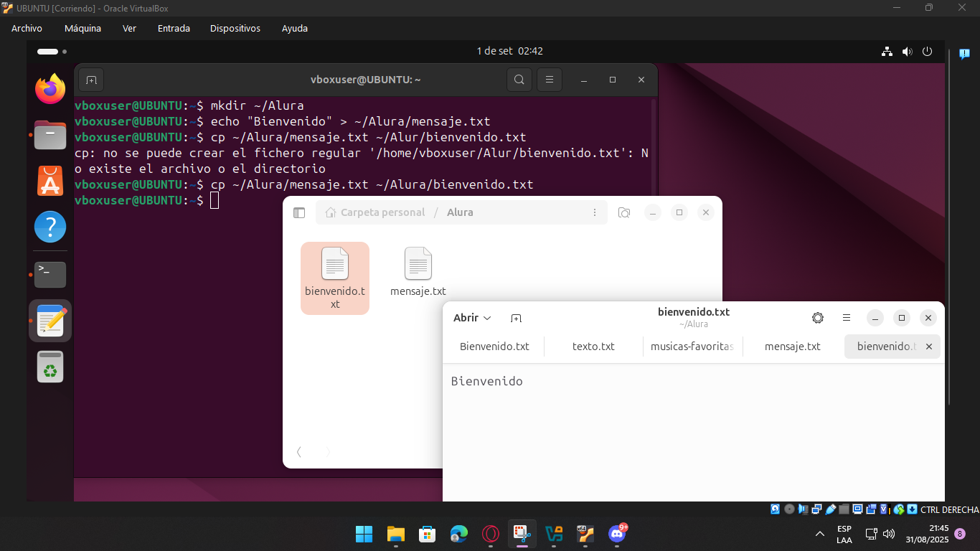Screen dimensions: 980x551
Task: Switch to the mensaje.txt editor tab
Action: click(x=792, y=347)
